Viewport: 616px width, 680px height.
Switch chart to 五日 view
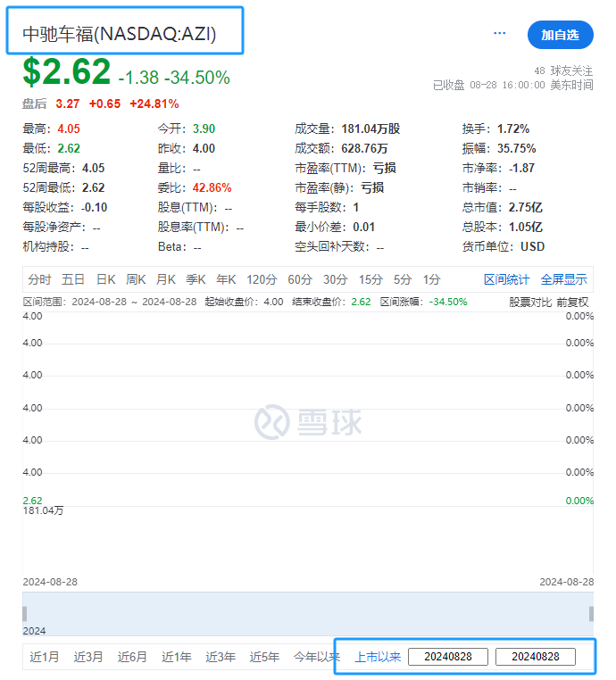[72, 279]
